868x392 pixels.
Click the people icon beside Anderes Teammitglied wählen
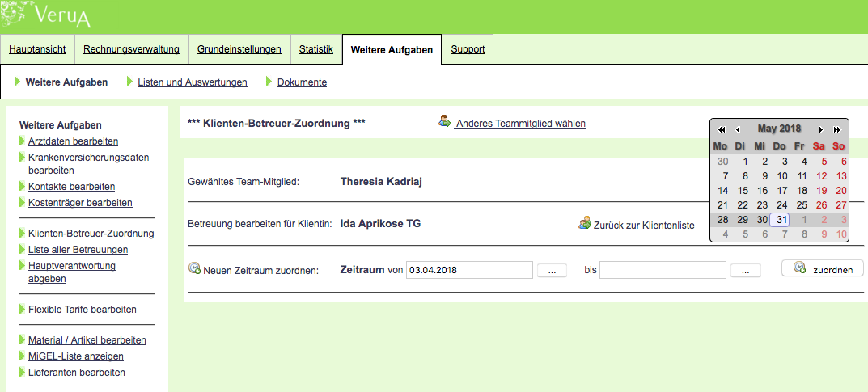click(444, 121)
